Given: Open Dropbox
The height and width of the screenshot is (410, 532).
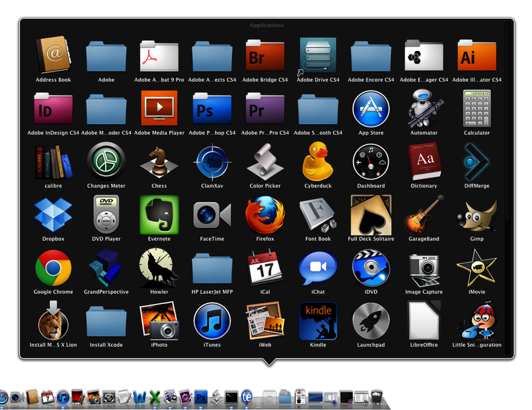Looking at the screenshot, I should 53,215.
